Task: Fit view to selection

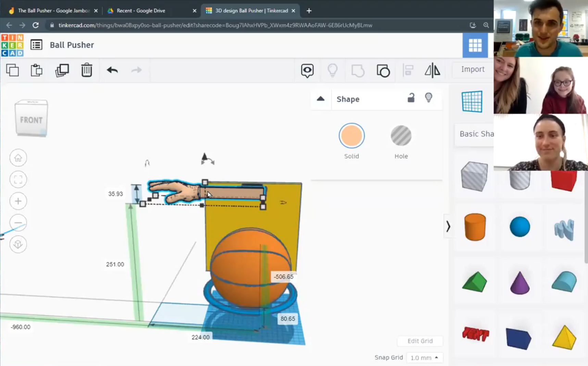Action: 18,179
